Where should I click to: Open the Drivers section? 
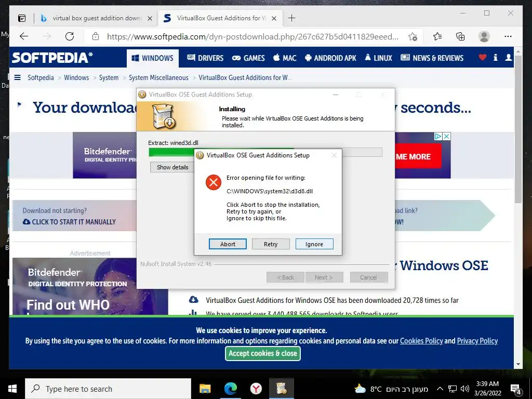(205, 58)
